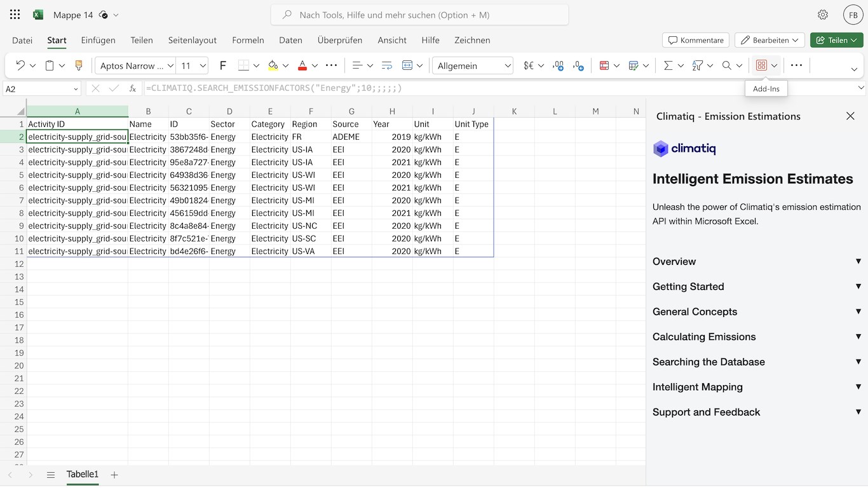Expand the Overview section

(x=757, y=261)
